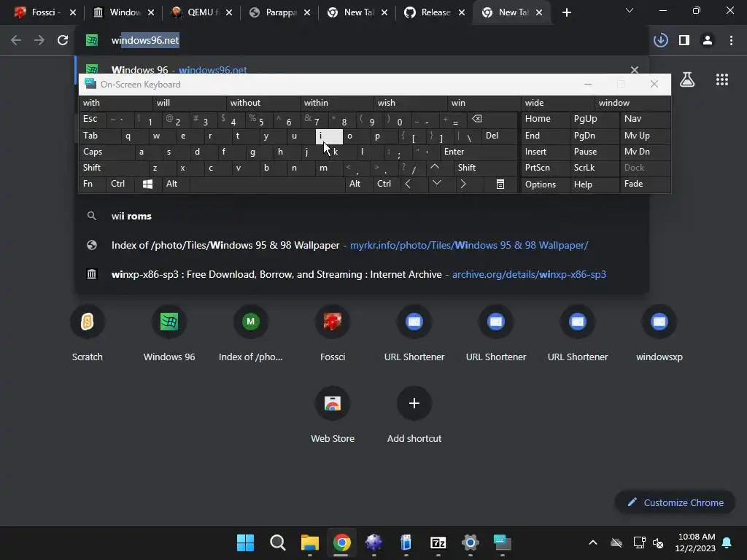The height and width of the screenshot is (560, 747).
Task: Toggle left Ctrl key on keyboard
Action: 120,184
